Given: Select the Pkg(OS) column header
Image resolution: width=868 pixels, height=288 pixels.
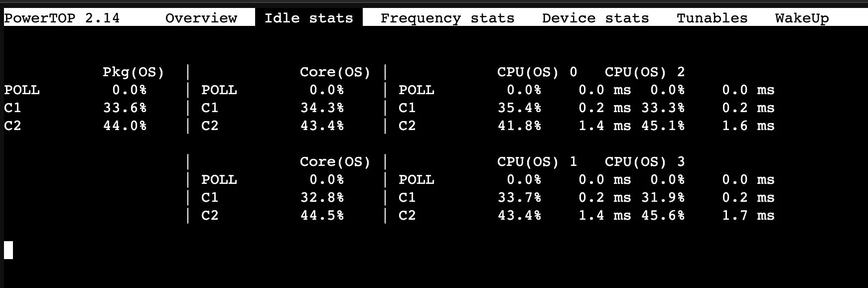Looking at the screenshot, I should tap(134, 72).
